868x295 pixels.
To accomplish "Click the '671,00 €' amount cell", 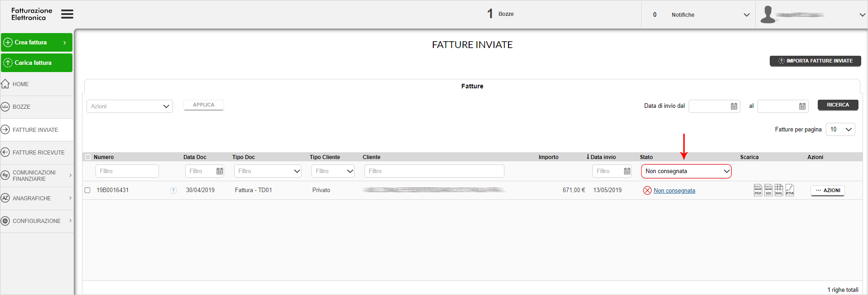I will click(574, 190).
